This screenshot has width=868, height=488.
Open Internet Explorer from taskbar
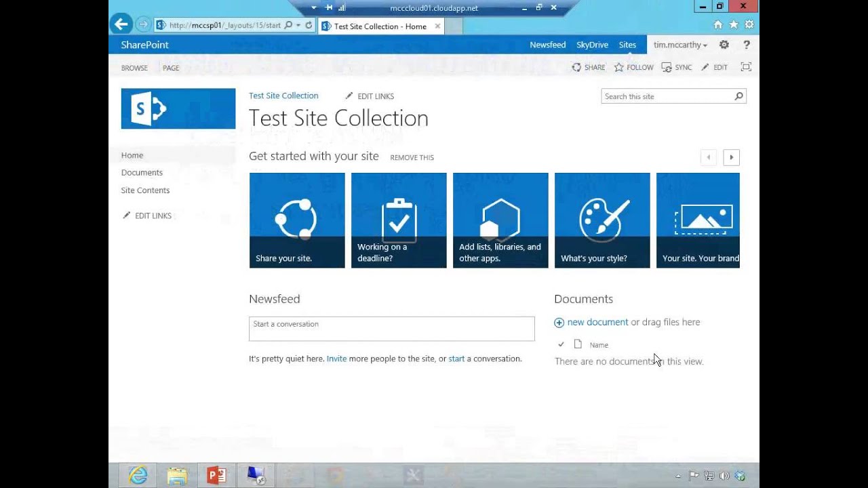point(138,476)
